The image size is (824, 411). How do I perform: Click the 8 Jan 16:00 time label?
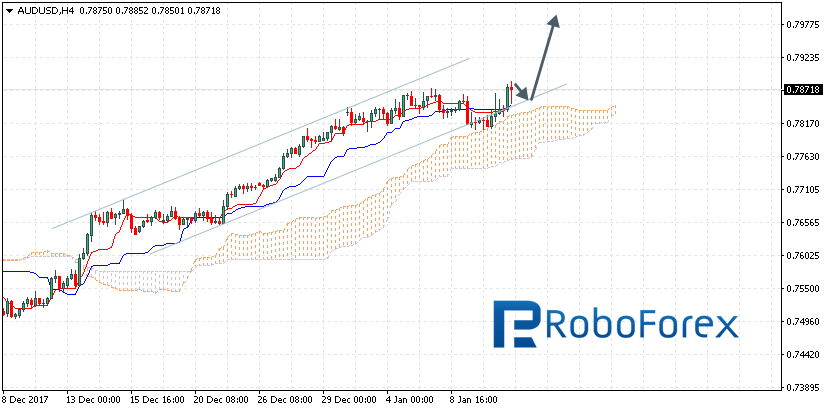coord(474,398)
